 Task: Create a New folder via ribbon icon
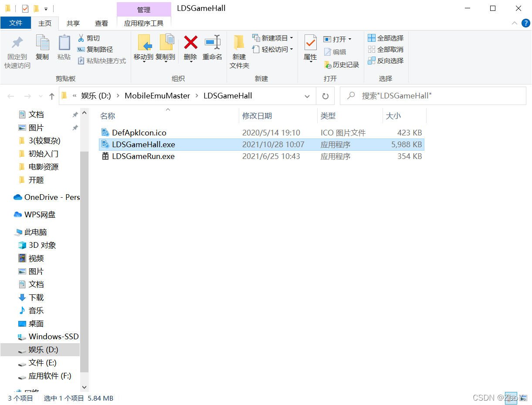(239, 43)
